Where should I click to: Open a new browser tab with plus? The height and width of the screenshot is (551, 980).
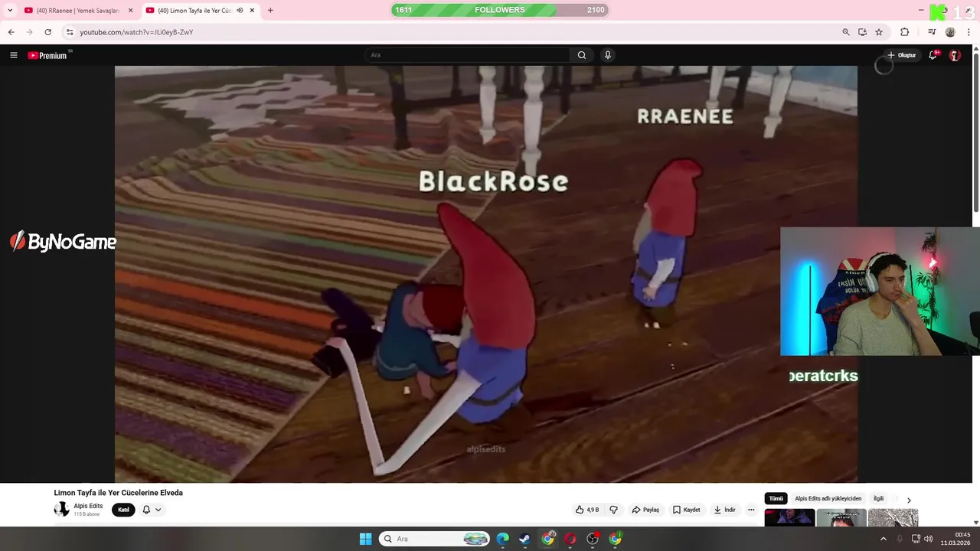[x=270, y=11]
